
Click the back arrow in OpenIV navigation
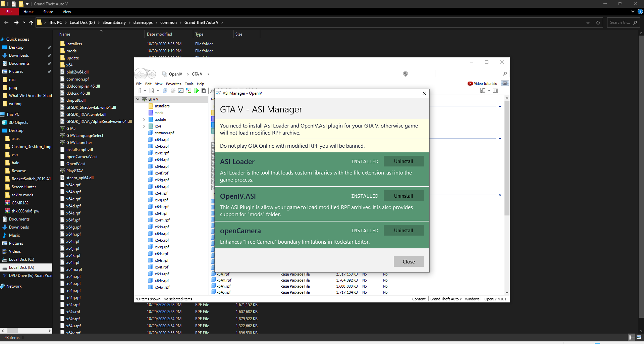tap(141, 74)
